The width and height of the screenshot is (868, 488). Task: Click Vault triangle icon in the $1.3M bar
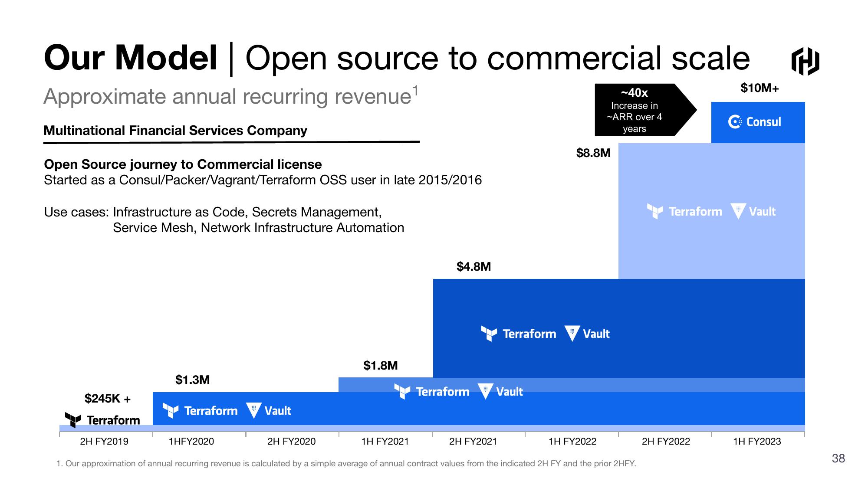[x=254, y=410]
